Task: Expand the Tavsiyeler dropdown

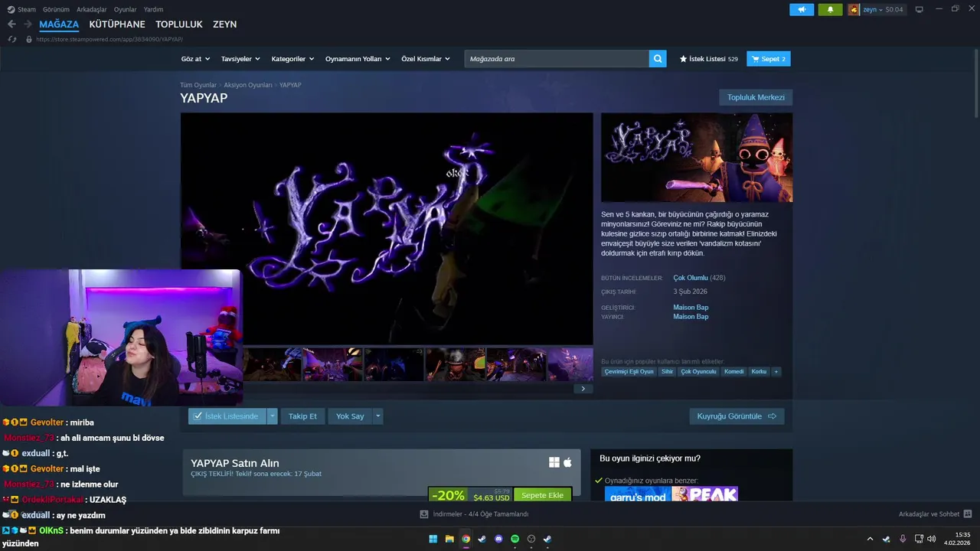Action: pyautogui.click(x=240, y=59)
